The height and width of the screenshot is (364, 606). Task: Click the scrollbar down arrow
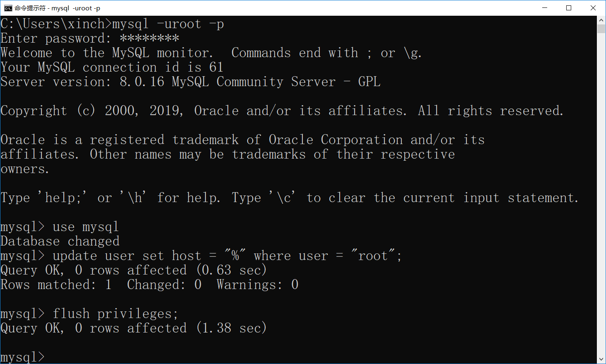601,359
